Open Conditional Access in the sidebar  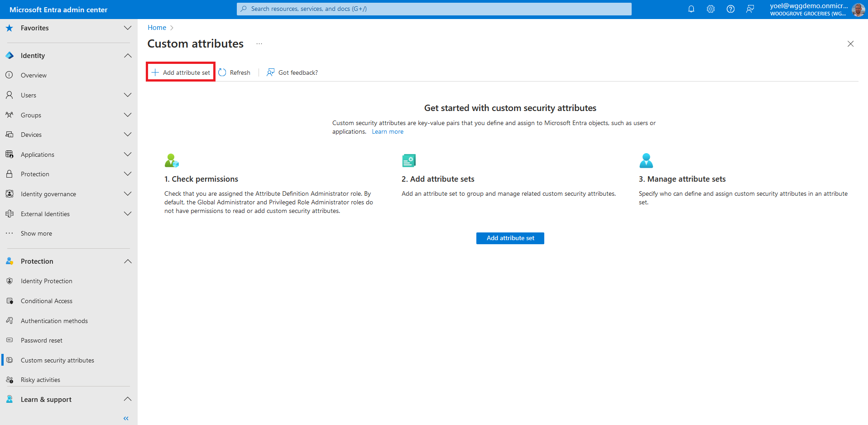(x=47, y=301)
